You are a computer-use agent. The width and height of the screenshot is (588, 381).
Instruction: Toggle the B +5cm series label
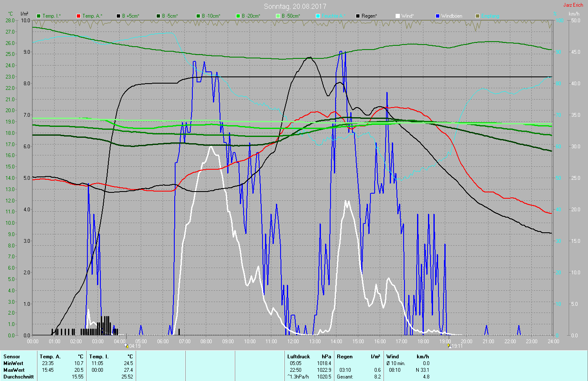point(131,16)
